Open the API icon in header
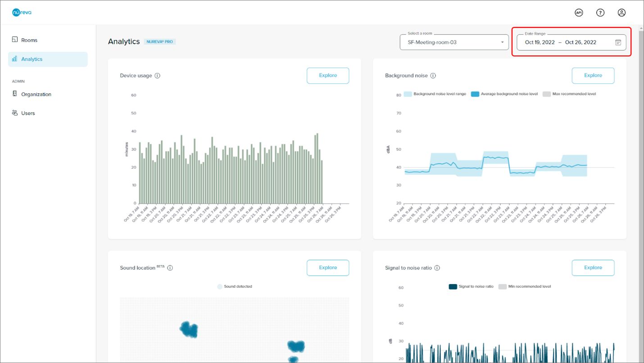 point(579,13)
